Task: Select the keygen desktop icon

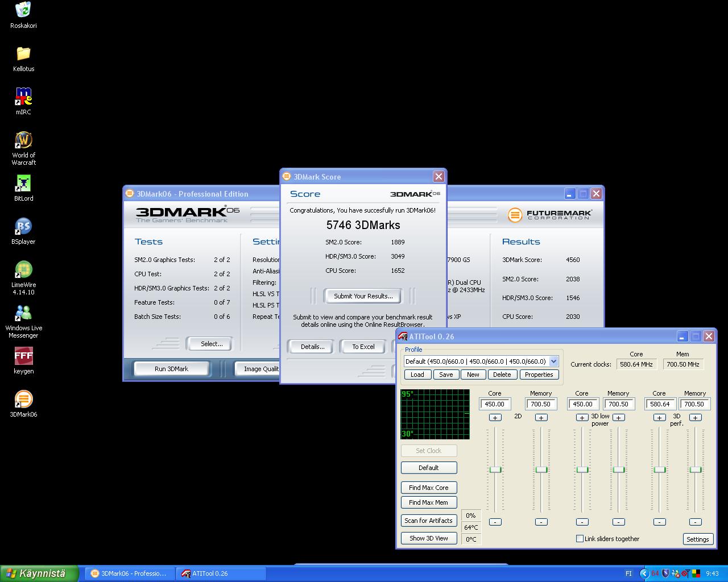Action: 23,361
